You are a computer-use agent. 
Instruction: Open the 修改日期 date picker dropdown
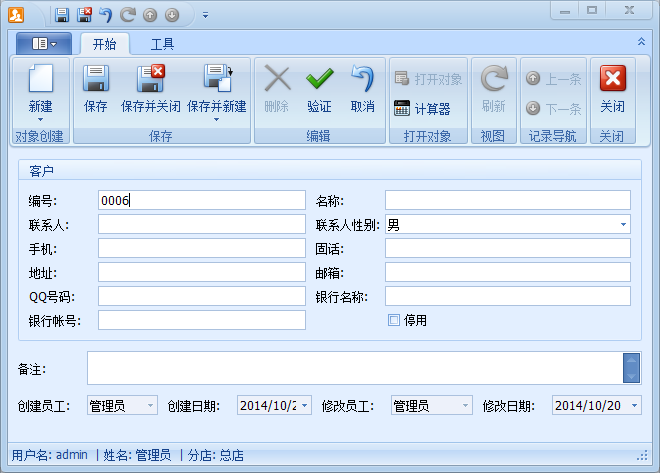tap(634, 406)
